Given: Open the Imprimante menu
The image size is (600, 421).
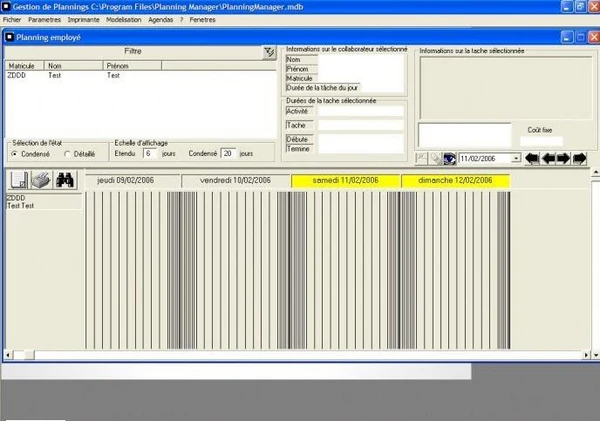Looking at the screenshot, I should point(83,20).
